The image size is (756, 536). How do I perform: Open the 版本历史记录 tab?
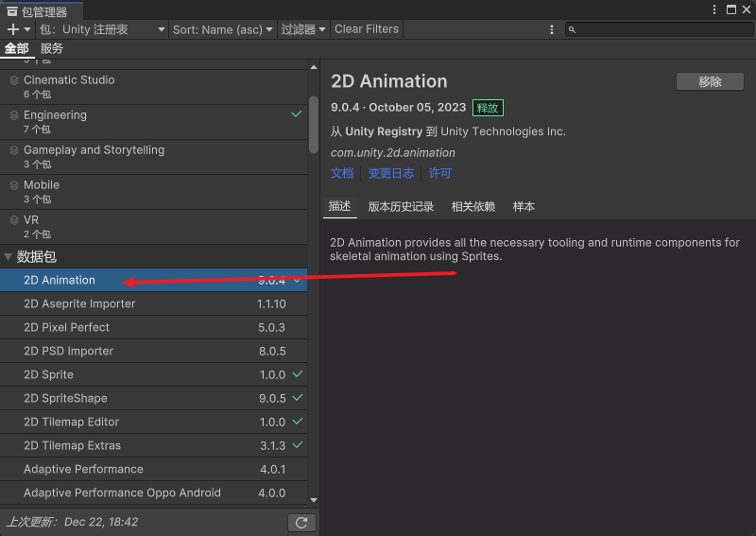click(x=401, y=206)
